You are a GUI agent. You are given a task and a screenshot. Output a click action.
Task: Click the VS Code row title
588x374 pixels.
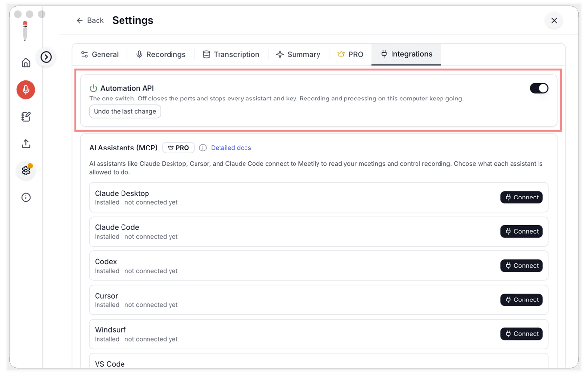pos(110,364)
